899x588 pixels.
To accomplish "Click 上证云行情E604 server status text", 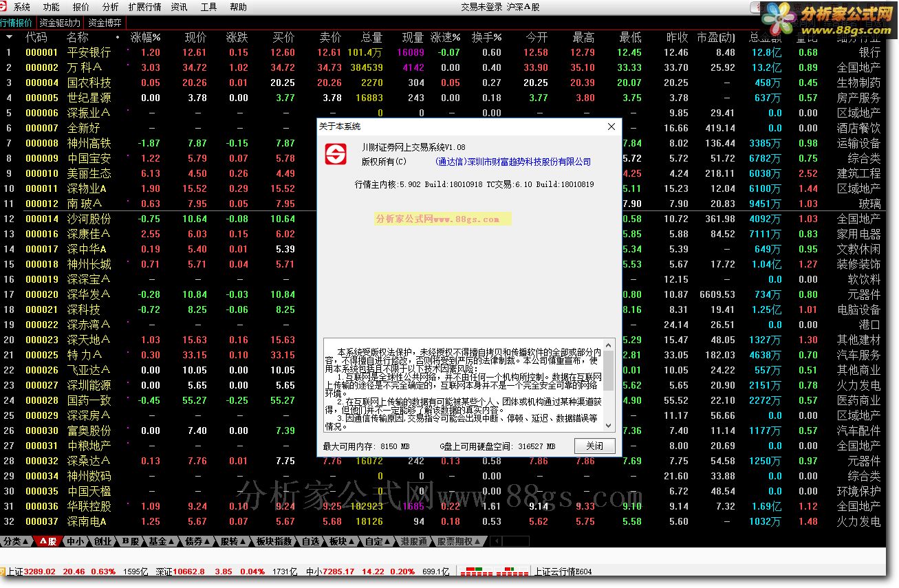I will pyautogui.click(x=563, y=571).
